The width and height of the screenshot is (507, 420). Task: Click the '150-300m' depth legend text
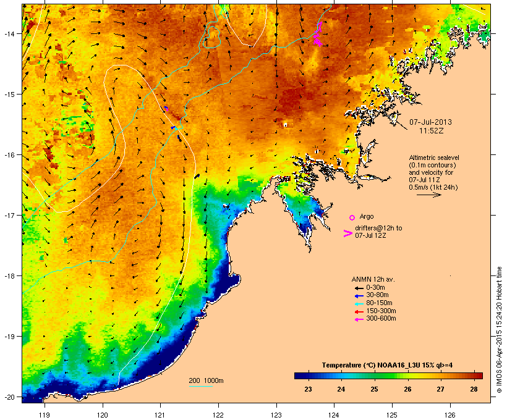coord(381,311)
